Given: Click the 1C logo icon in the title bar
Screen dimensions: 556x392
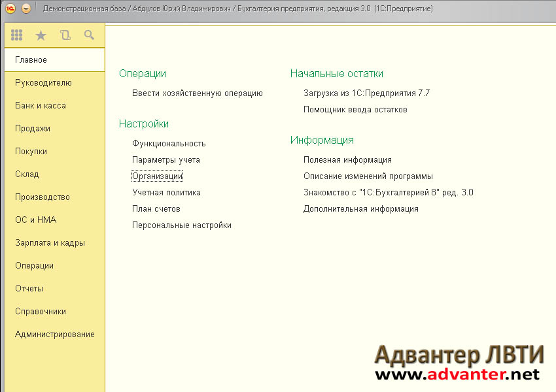Looking at the screenshot, I should click(10, 8).
